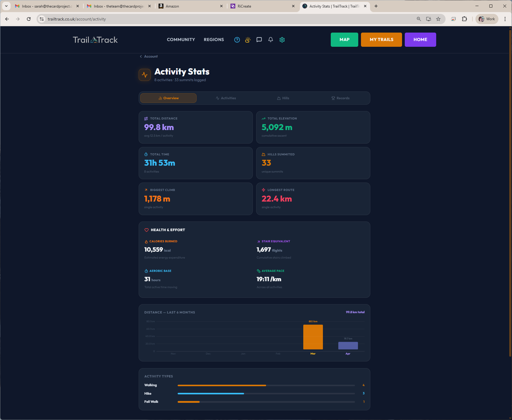Screen dimensions: 512x420
Task: Open the Regions menu item
Action: [x=214, y=40]
